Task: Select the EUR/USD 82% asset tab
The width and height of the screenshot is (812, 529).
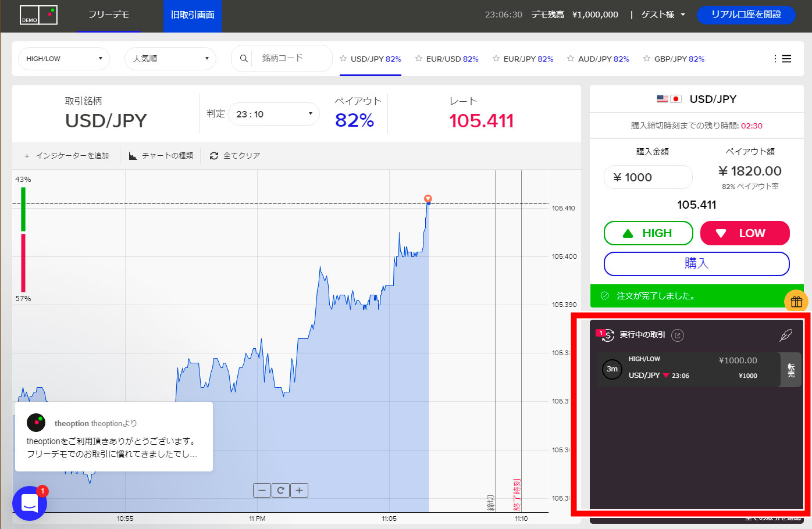Action: click(452, 59)
